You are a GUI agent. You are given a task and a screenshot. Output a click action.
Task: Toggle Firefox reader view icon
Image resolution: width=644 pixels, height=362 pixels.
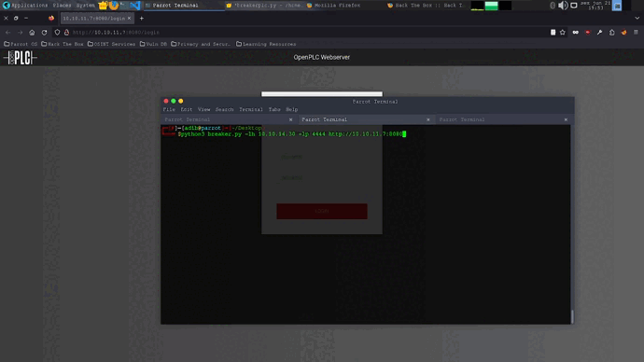553,32
